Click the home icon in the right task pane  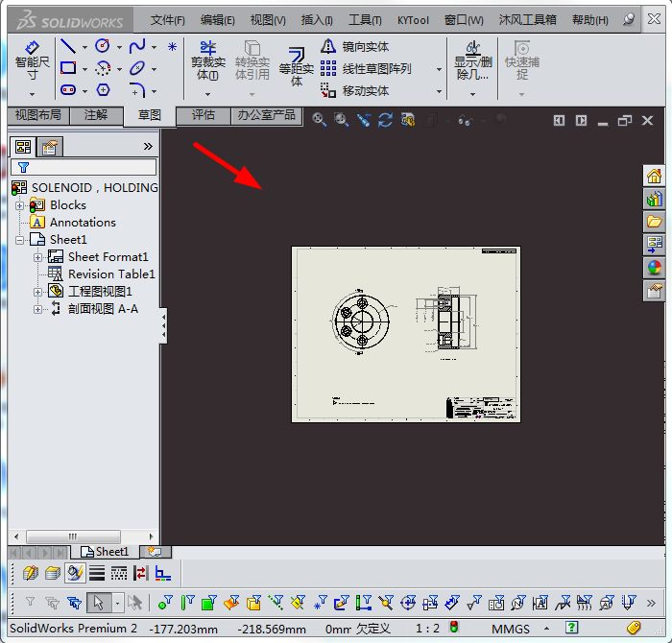[x=655, y=176]
